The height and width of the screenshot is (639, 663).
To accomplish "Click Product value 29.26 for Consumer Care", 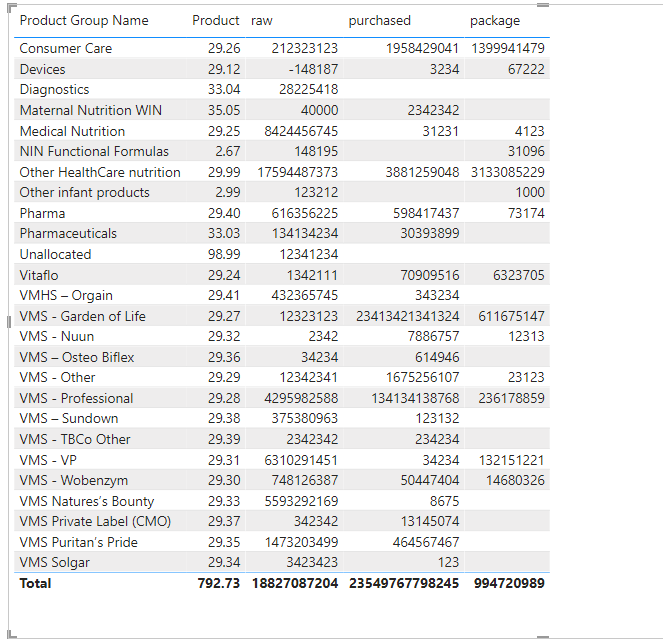I will [224, 48].
